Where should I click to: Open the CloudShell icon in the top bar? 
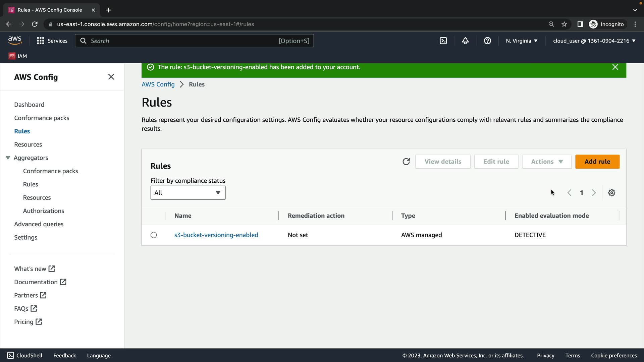(x=443, y=41)
